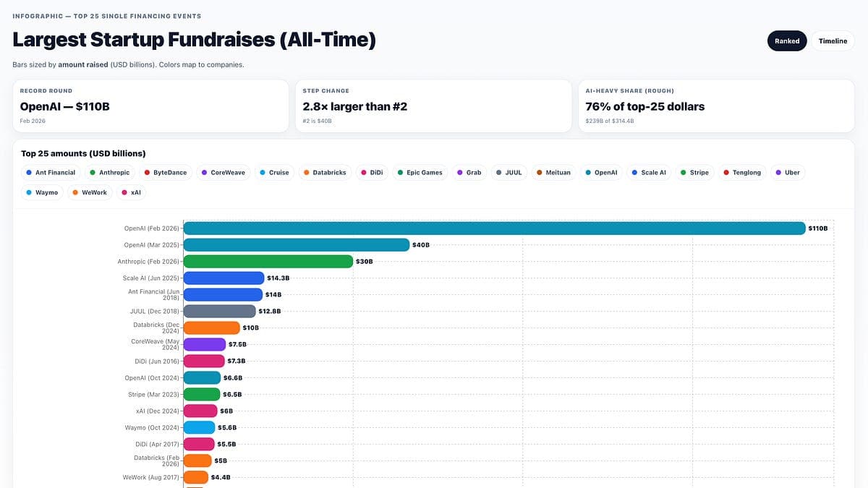Toggle the ByteDance legend filter
868x488 pixels.
[x=164, y=173]
